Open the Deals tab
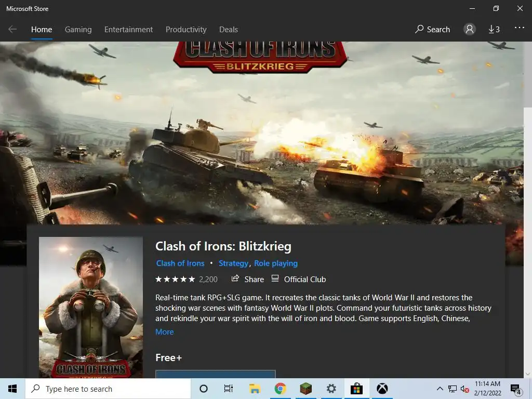Screen dimensions: 532x399 pyautogui.click(x=229, y=30)
